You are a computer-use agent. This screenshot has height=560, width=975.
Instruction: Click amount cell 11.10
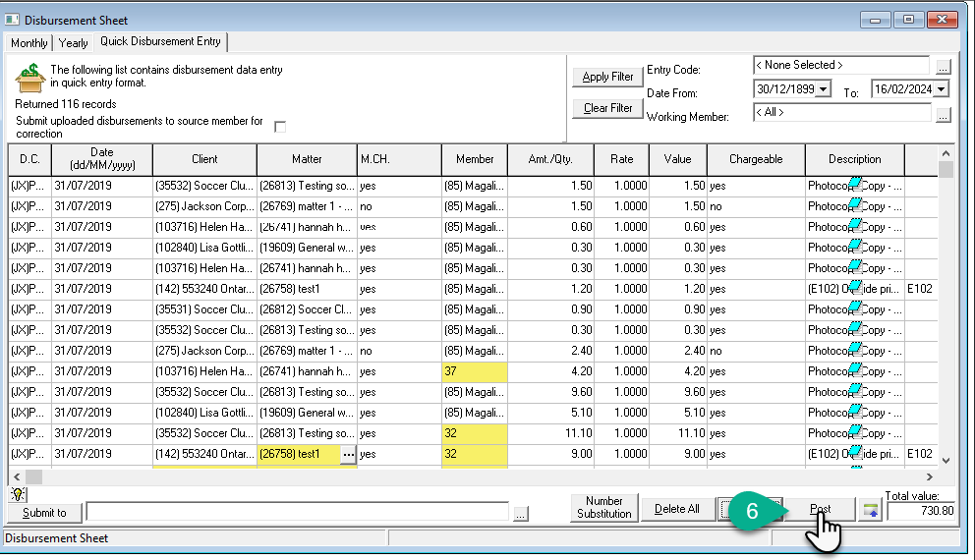pyautogui.click(x=551, y=433)
